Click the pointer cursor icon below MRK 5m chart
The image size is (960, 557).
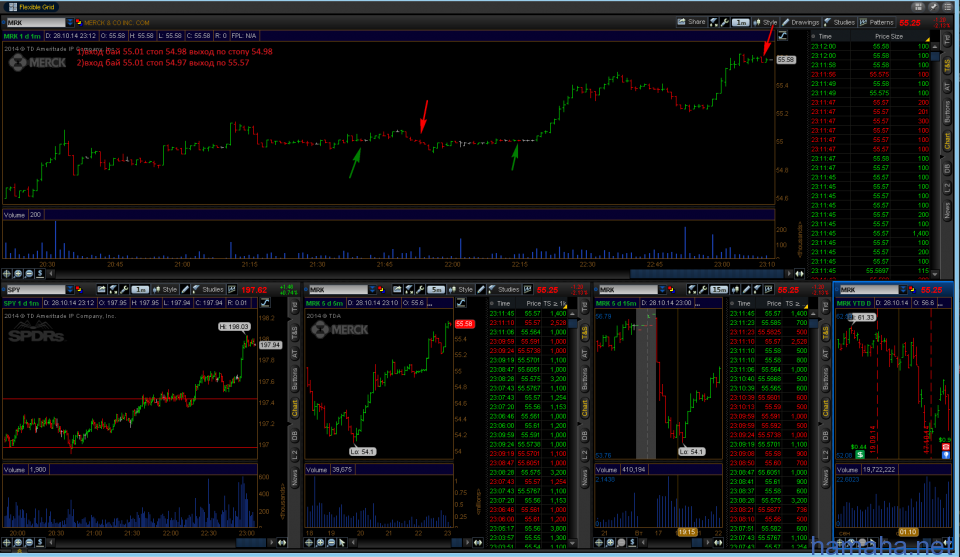342,542
